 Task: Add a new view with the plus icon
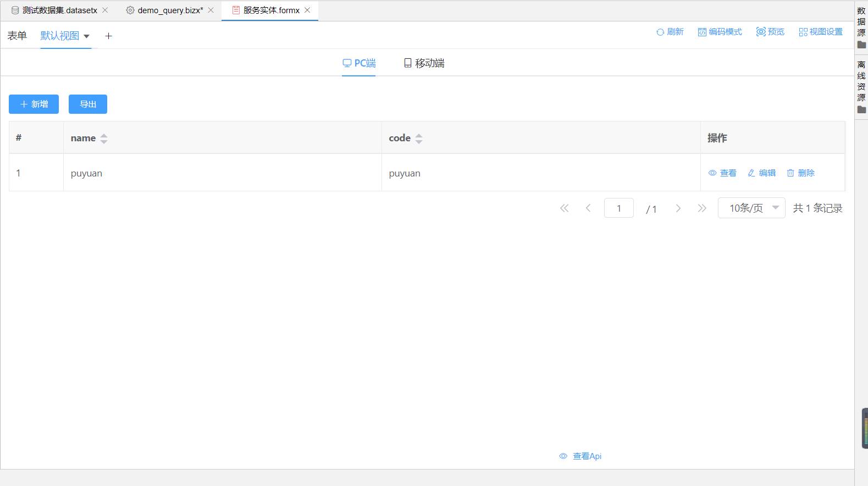tap(108, 36)
